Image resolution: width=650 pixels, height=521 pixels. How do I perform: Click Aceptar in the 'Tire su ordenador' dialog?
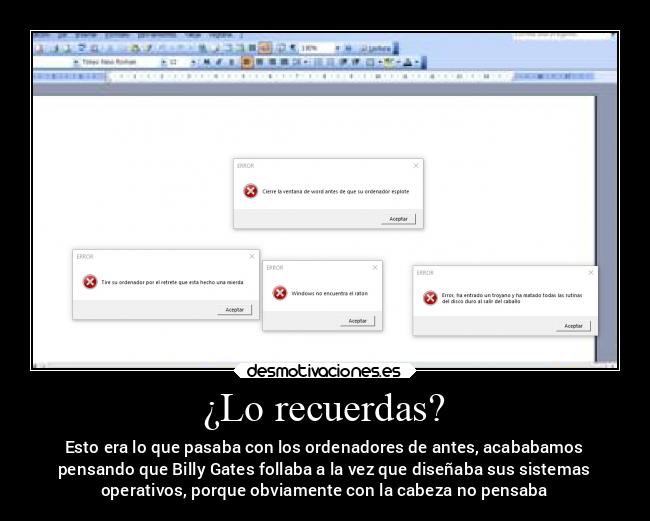pyautogui.click(x=235, y=310)
